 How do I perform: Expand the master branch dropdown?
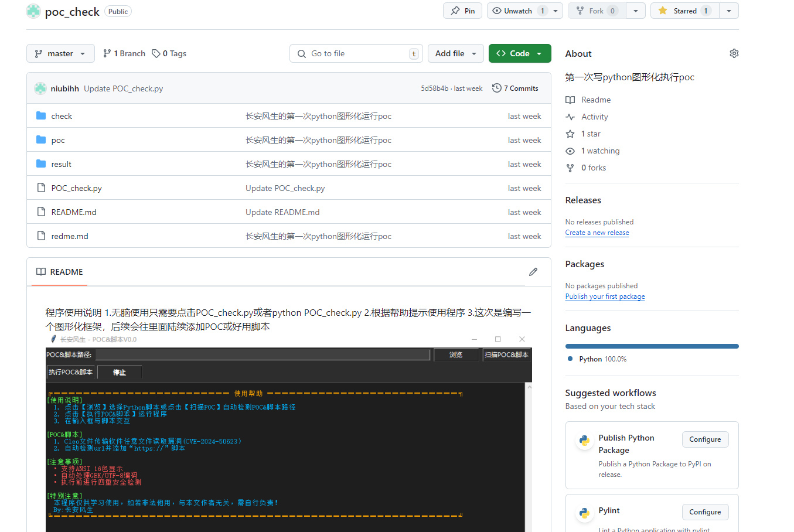coord(60,53)
